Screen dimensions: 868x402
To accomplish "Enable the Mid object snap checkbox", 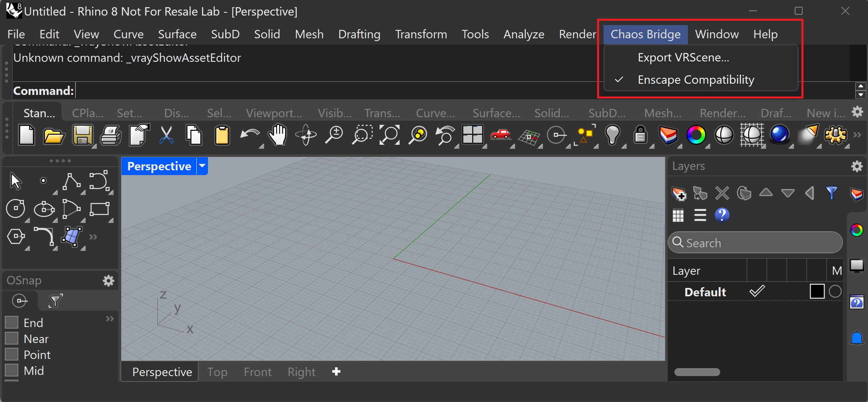I will click(x=12, y=370).
